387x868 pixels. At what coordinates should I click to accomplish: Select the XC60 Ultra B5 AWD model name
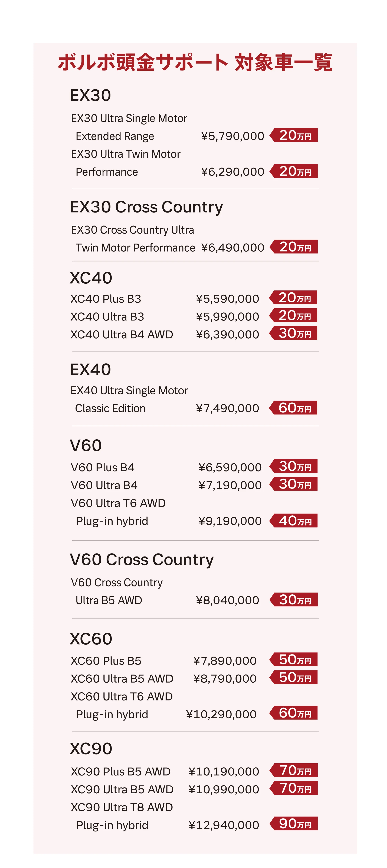click(122, 679)
